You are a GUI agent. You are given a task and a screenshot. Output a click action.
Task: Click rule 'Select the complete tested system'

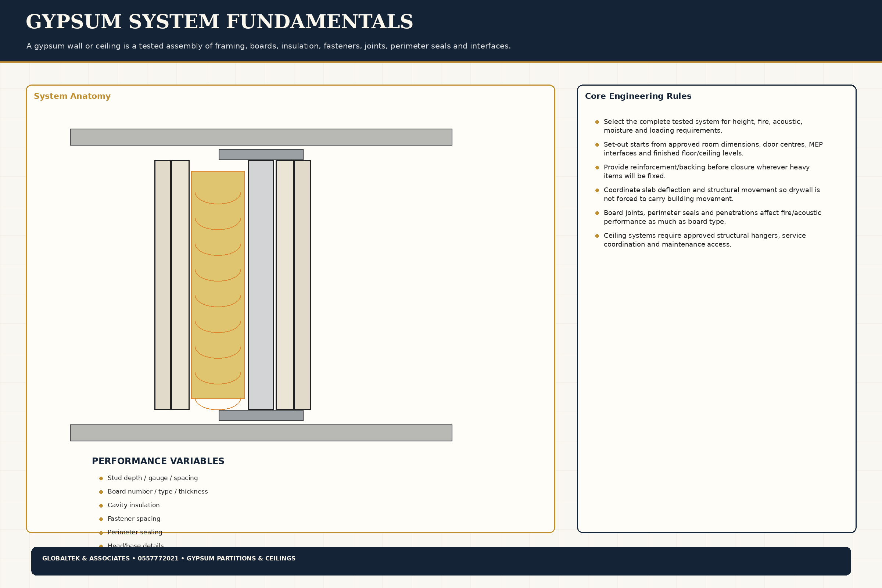pyautogui.click(x=703, y=126)
